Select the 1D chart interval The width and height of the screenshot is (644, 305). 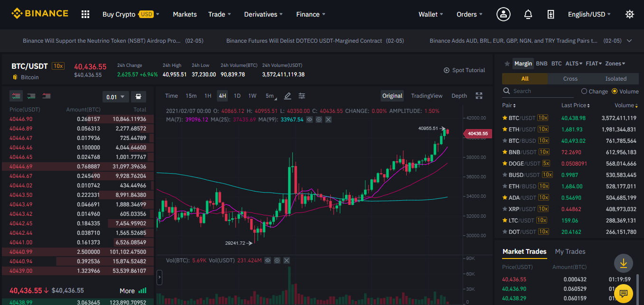click(x=237, y=96)
